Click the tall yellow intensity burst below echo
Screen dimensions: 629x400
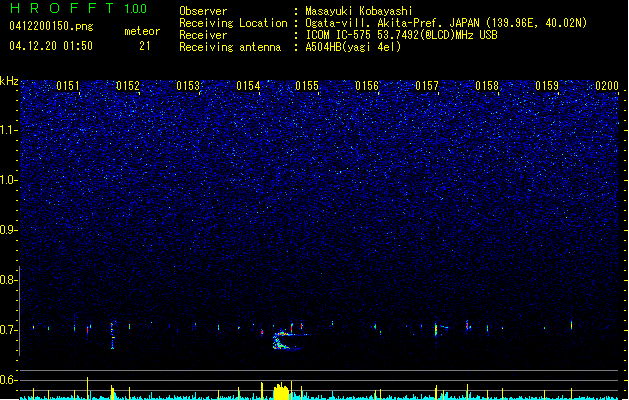tap(281, 391)
